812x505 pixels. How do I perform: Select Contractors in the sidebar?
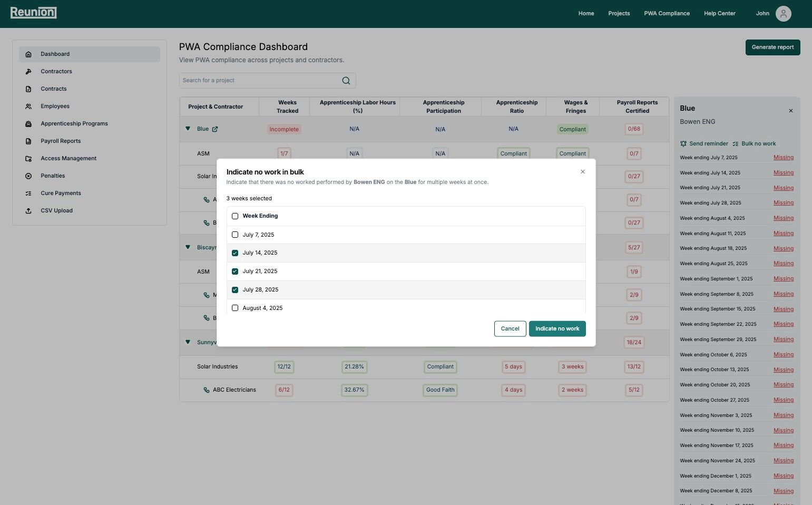coord(90,72)
